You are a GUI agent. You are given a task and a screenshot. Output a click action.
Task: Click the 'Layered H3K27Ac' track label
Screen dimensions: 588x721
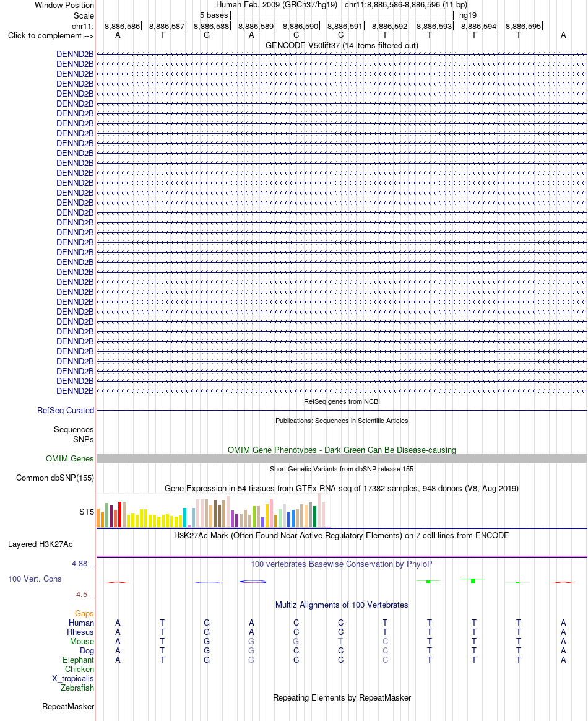(x=40, y=544)
